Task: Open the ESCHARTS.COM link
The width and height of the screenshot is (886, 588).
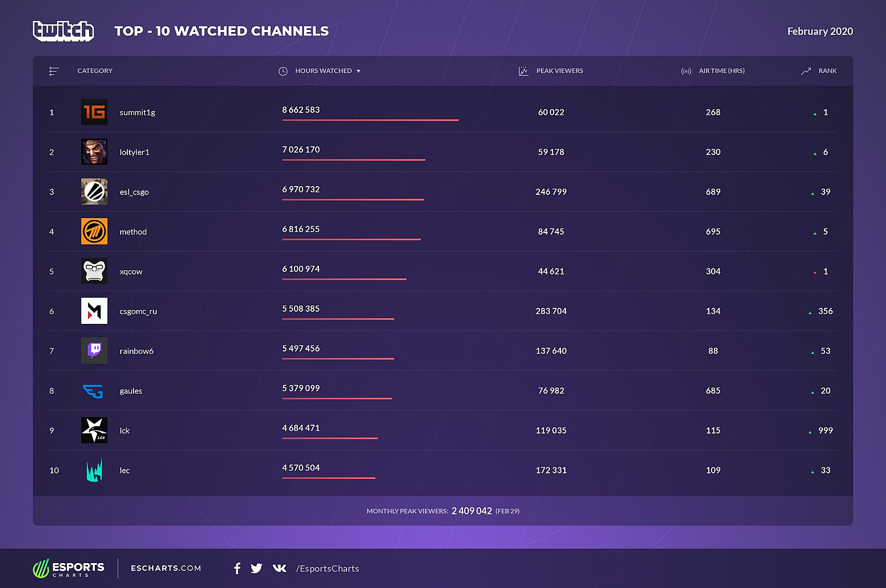Action: 166,568
